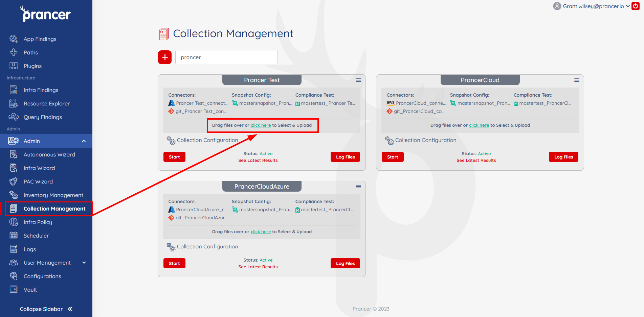The image size is (644, 317).
Task: Click the Paths arrows icon
Action: click(x=14, y=52)
